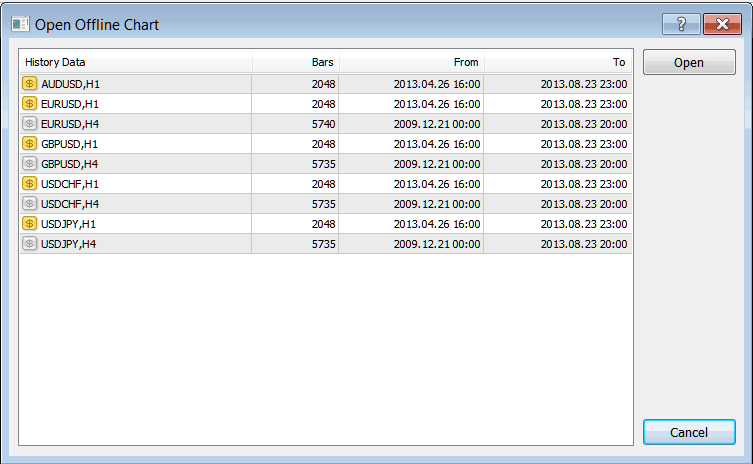Click the gray icon beside USDCHF,H4
This screenshot has width=753, height=464.
click(29, 204)
